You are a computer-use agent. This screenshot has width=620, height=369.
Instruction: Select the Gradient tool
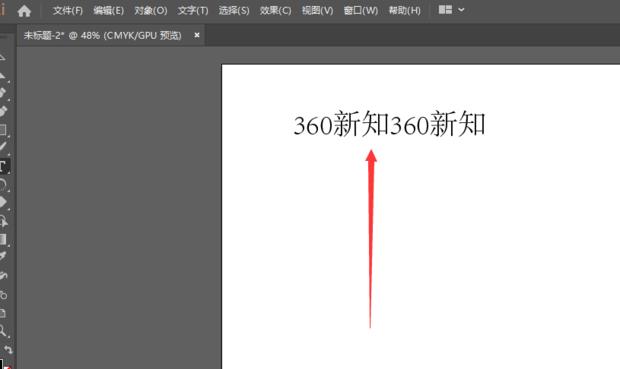3,239
